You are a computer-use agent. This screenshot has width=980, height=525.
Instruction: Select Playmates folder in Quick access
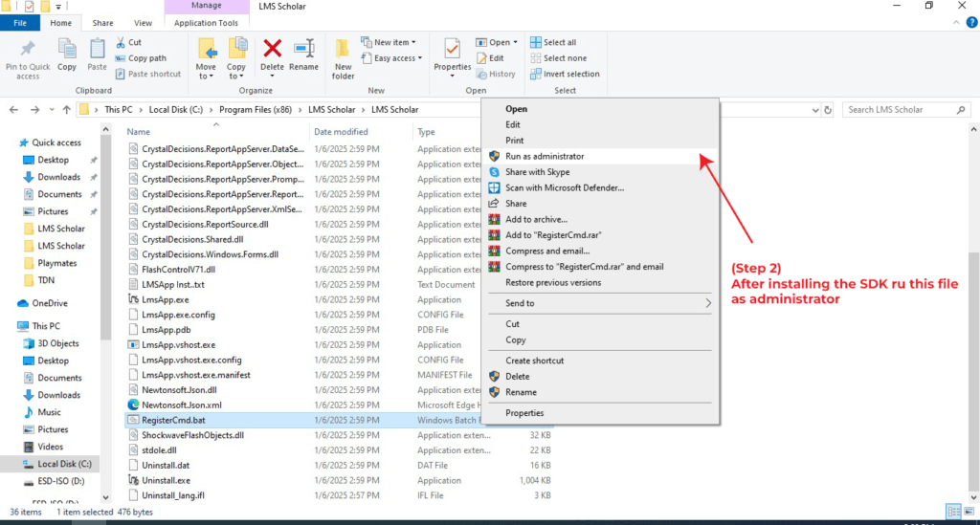[56, 263]
